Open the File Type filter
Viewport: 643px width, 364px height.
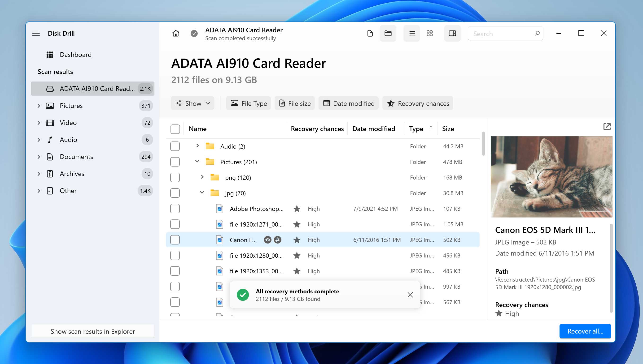click(248, 103)
